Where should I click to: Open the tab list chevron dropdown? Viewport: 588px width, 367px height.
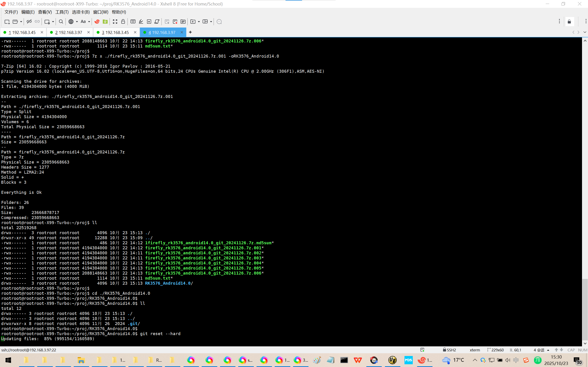pyautogui.click(x=585, y=32)
